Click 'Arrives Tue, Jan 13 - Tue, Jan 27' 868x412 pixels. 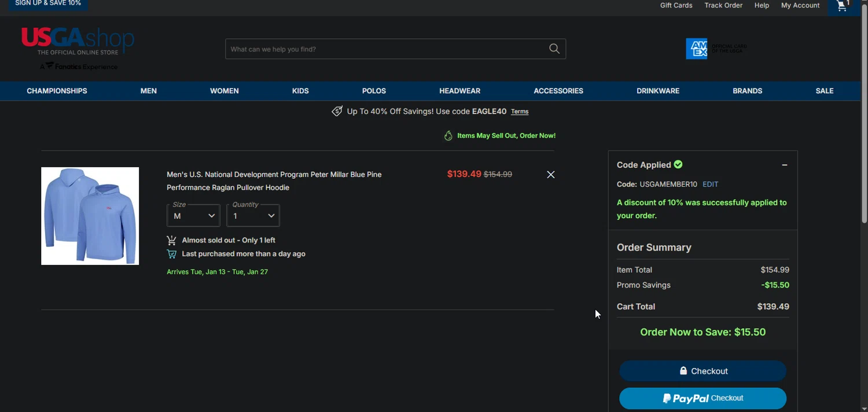click(217, 272)
